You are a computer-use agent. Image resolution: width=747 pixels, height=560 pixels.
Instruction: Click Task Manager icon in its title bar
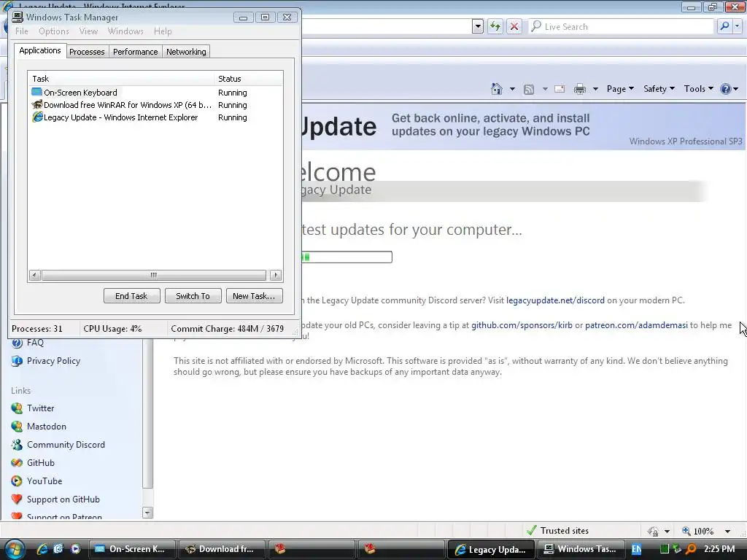[18, 17]
